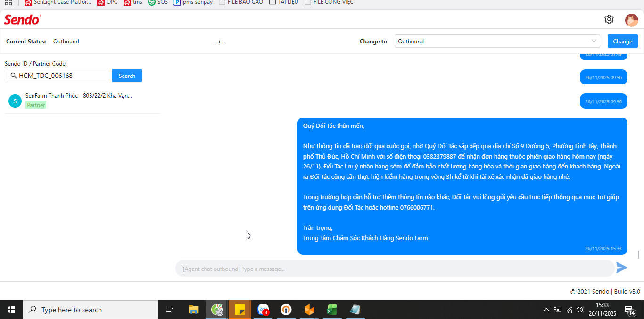Open Zalo with 3 unread notifications
The height and width of the screenshot is (319, 644).
click(x=263, y=310)
